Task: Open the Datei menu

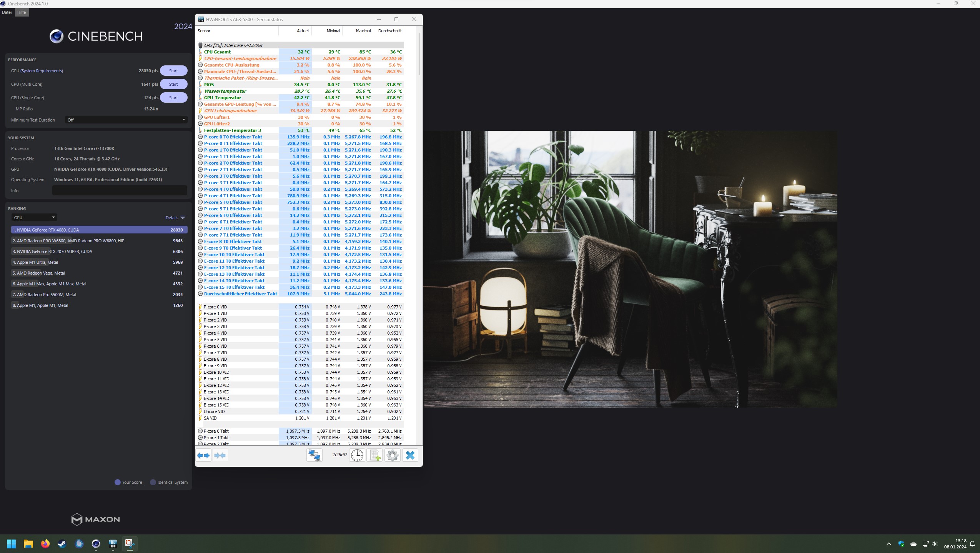Action: point(7,12)
